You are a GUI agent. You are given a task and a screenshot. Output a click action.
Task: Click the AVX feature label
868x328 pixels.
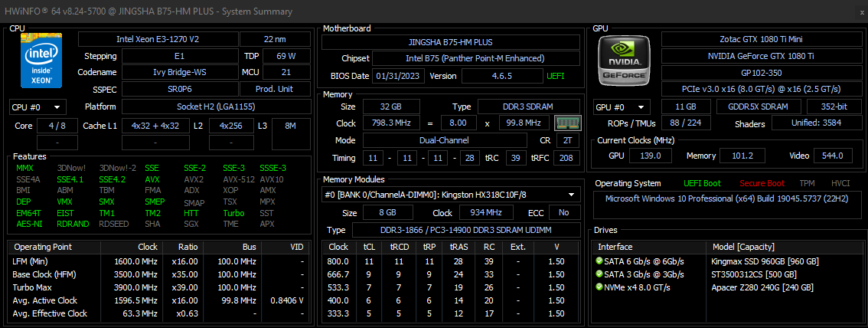click(x=152, y=179)
